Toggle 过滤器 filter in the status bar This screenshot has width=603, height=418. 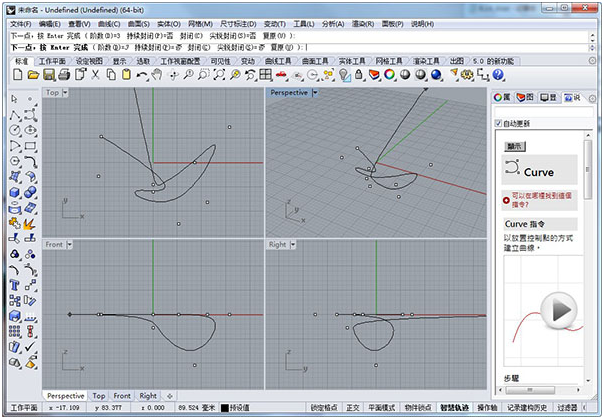[567, 408]
